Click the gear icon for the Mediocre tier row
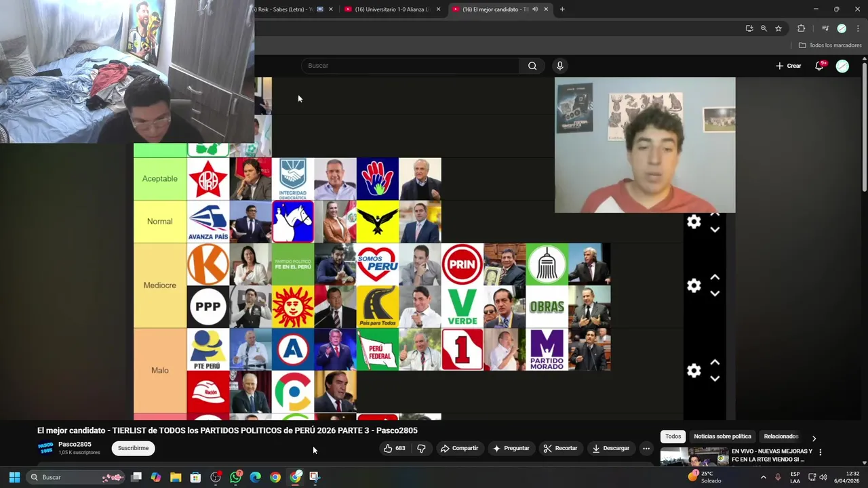This screenshot has width=868, height=488. click(694, 285)
